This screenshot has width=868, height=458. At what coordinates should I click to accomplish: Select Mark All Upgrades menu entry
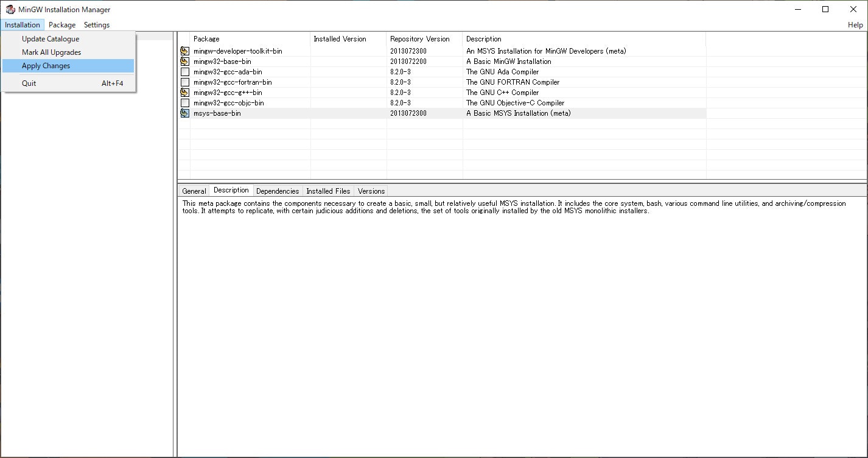[x=68, y=52]
